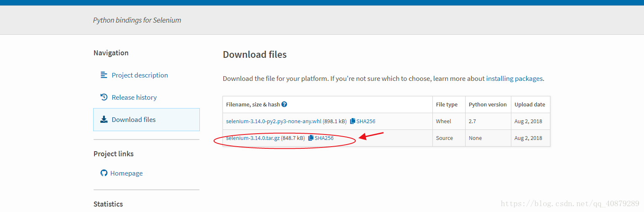The width and height of the screenshot is (644, 212).
Task: Click the Download files page heading
Action: (x=255, y=55)
